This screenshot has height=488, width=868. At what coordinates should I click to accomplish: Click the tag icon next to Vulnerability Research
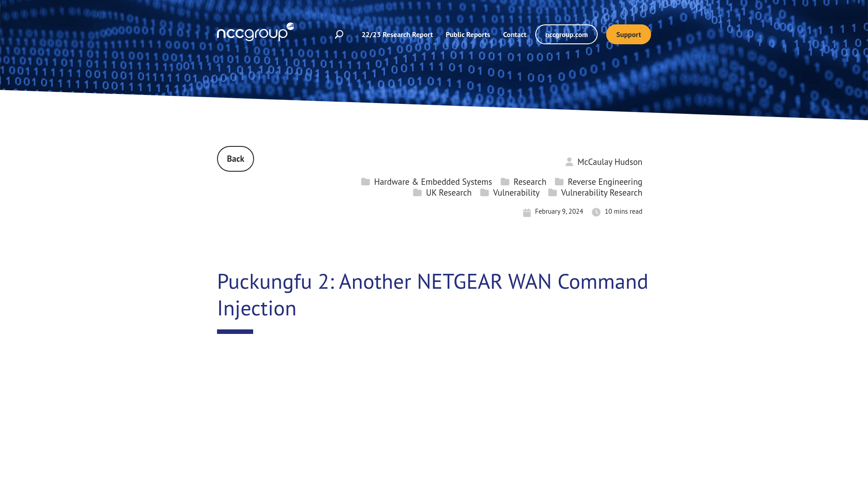tap(552, 192)
